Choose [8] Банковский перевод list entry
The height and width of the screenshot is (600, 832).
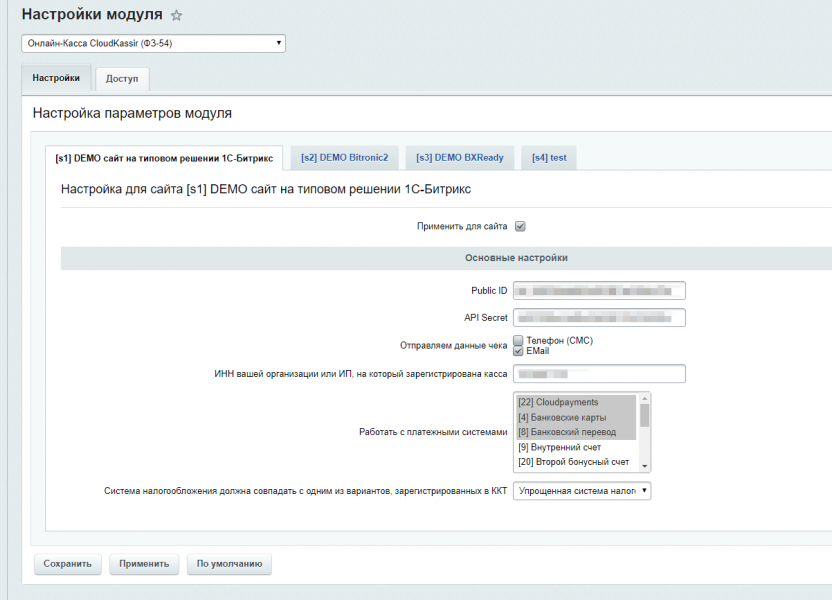pos(576,432)
